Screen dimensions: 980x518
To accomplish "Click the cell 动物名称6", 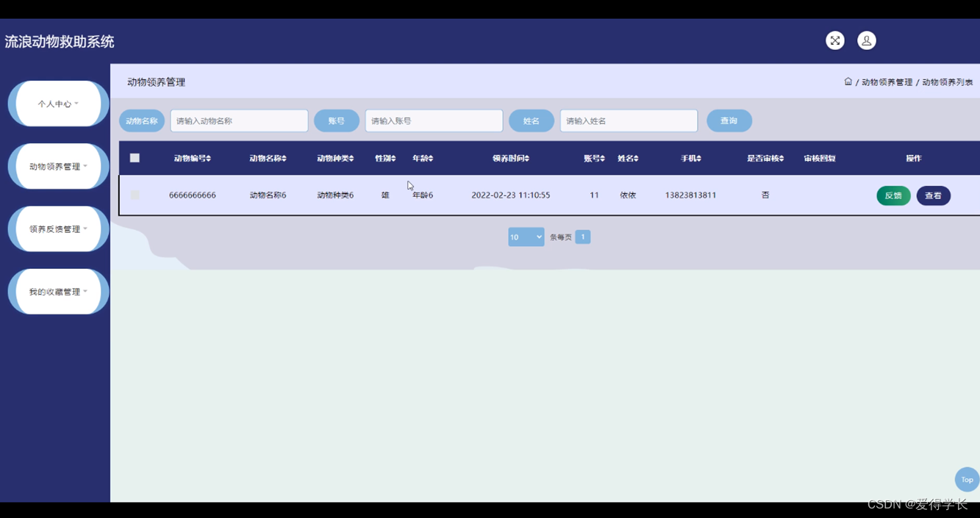I will tap(268, 195).
